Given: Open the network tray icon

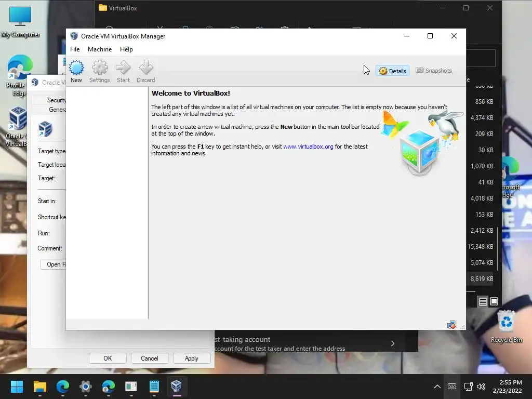Looking at the screenshot, I should (469, 387).
